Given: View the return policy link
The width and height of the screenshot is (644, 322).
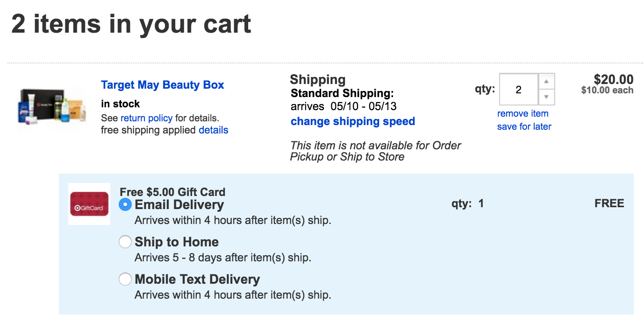Looking at the screenshot, I should 147,118.
